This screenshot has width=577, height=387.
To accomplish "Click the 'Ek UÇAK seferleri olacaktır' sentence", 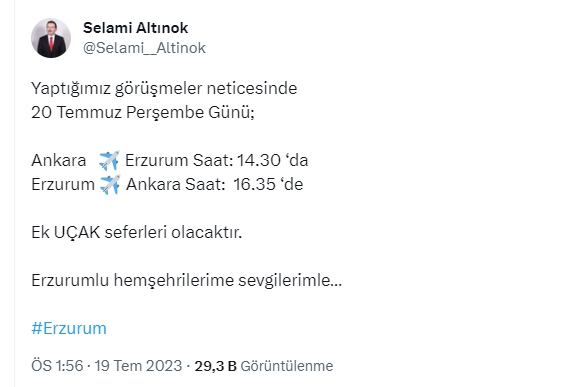I will tap(137, 232).
